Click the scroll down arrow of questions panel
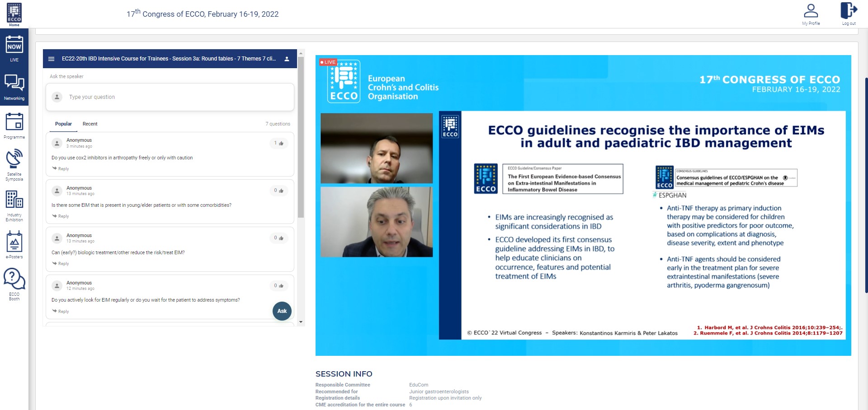This screenshot has width=868, height=410. (x=301, y=322)
